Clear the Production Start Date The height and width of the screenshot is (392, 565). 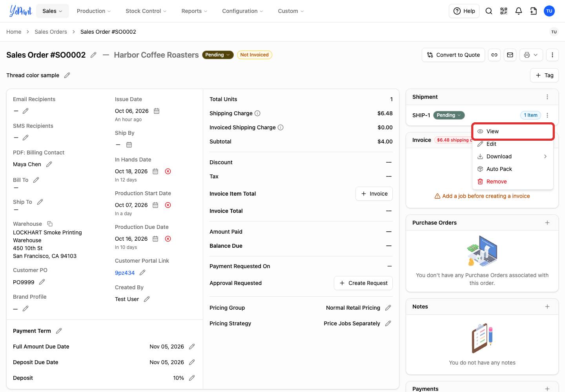click(x=168, y=205)
